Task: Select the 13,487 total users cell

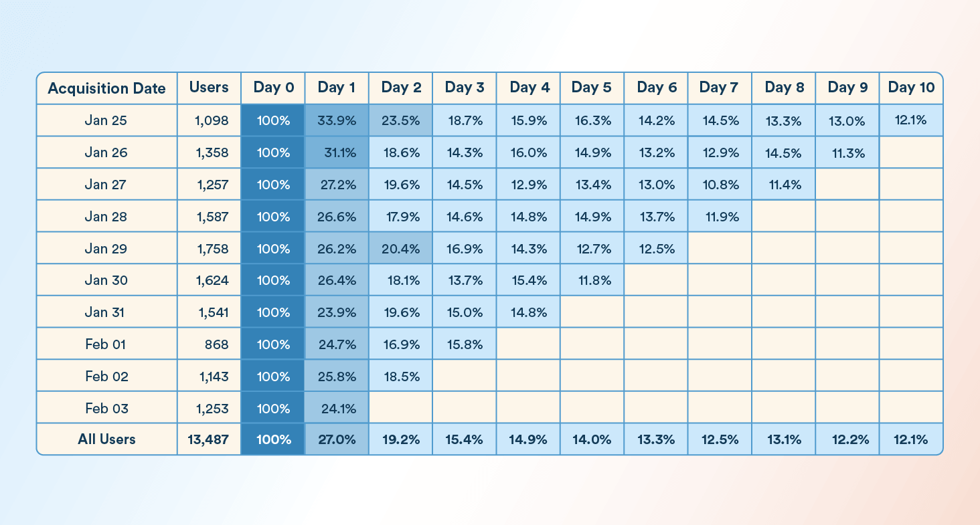Action: click(x=209, y=439)
